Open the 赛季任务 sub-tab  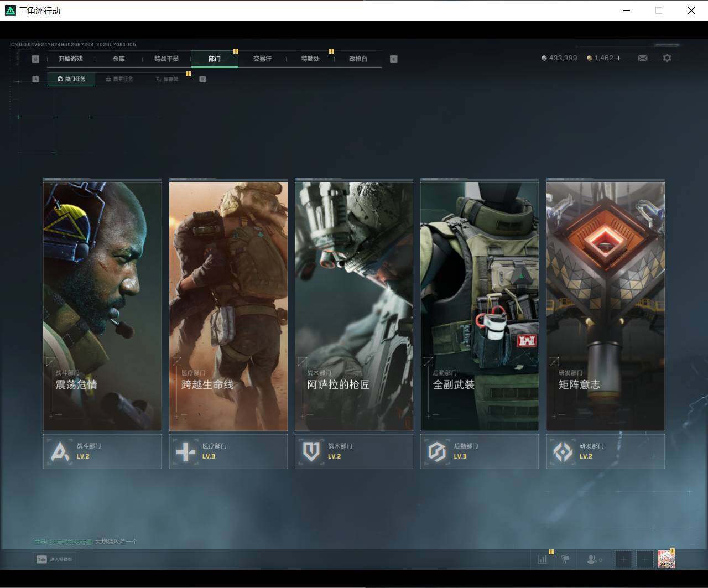(119, 79)
